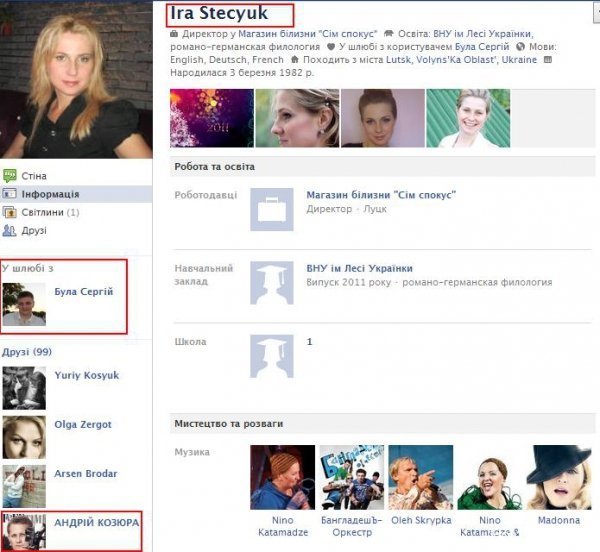Select Olga Zergot from friends list

click(83, 424)
